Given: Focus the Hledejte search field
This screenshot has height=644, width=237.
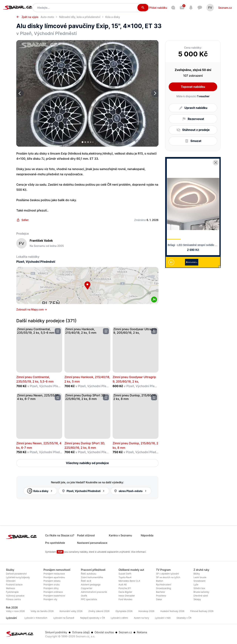Looking at the screenshot, I should tap(85, 8).
